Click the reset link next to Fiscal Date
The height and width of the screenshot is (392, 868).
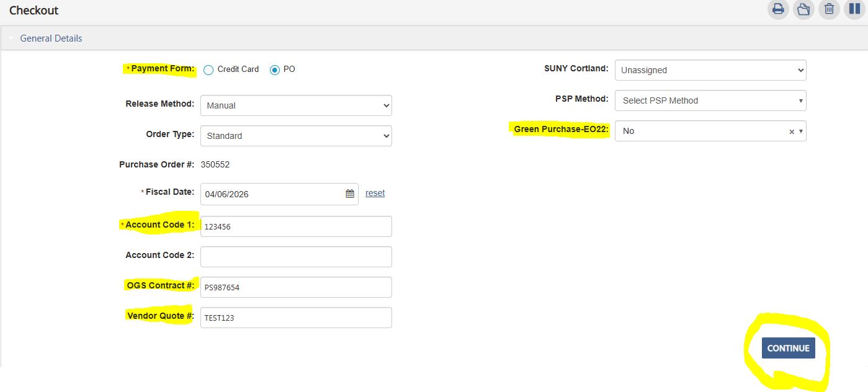[x=375, y=193]
